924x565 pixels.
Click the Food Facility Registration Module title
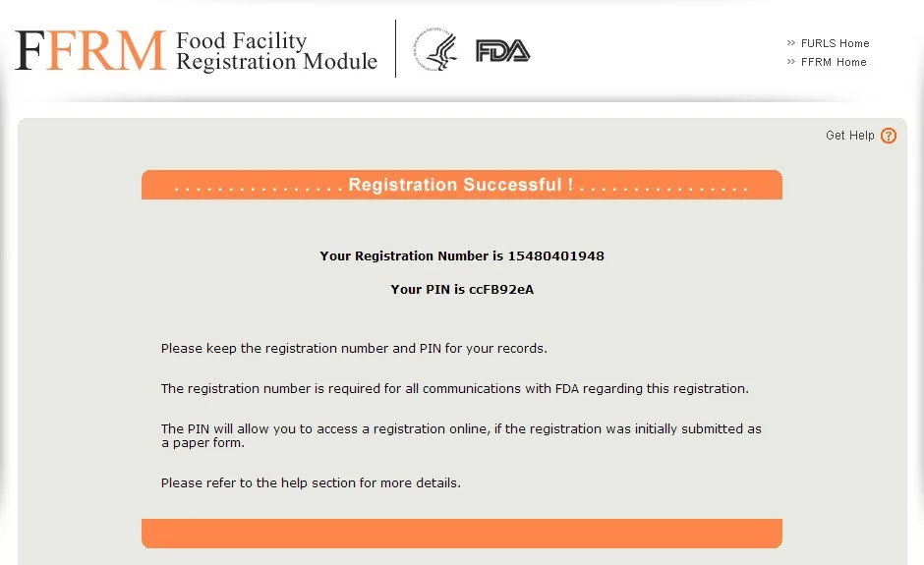(x=275, y=51)
